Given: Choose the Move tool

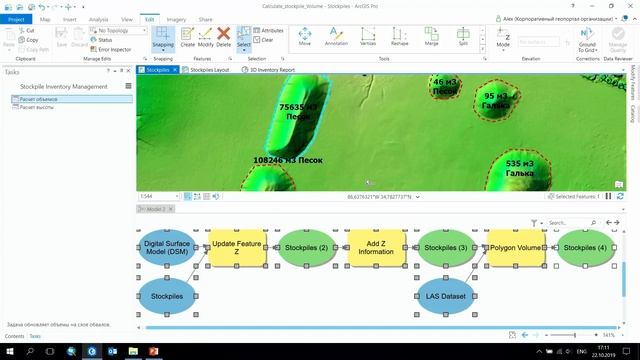Looking at the screenshot, I should pyautogui.click(x=304, y=36).
